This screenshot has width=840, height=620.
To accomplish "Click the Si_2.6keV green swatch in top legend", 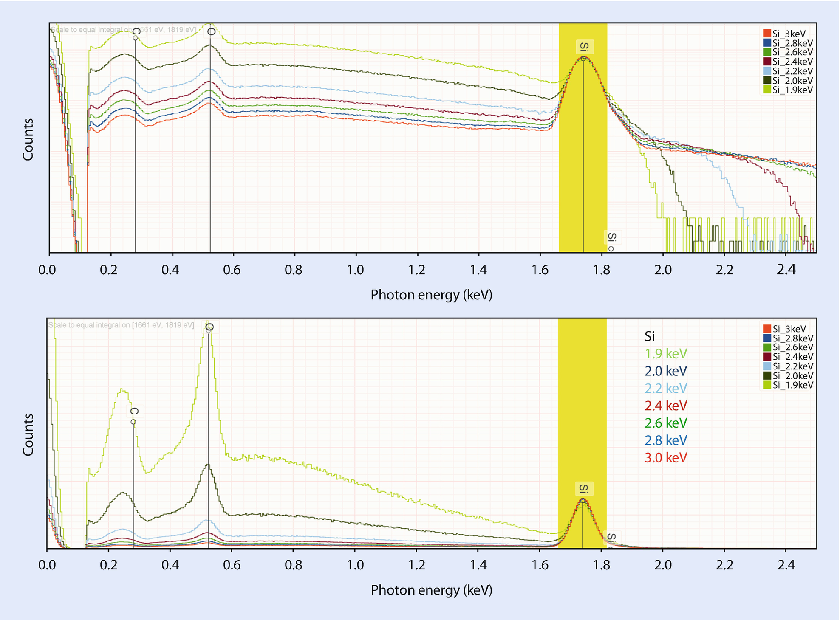I will click(767, 52).
